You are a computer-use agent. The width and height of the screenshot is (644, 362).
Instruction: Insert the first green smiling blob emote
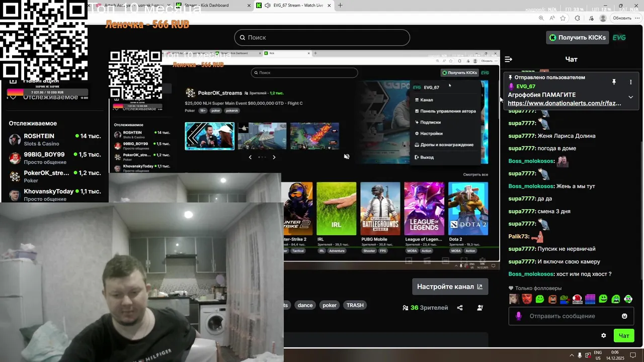coord(539,299)
